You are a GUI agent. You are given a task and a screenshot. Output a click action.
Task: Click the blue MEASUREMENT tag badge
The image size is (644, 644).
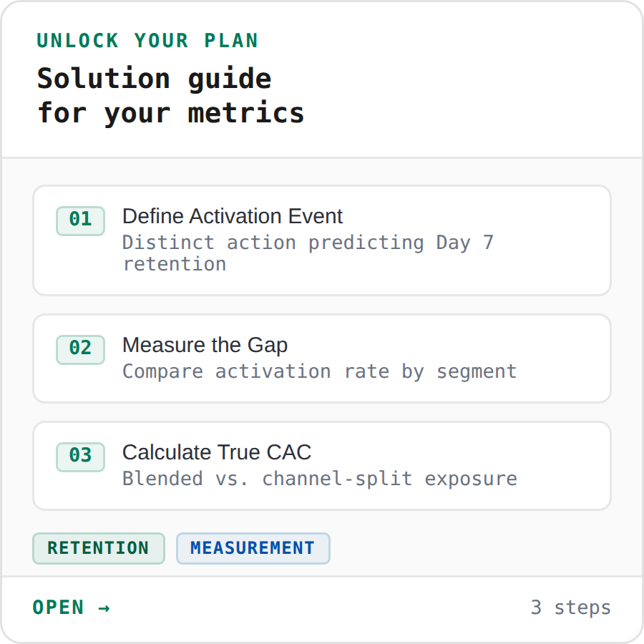[253, 548]
